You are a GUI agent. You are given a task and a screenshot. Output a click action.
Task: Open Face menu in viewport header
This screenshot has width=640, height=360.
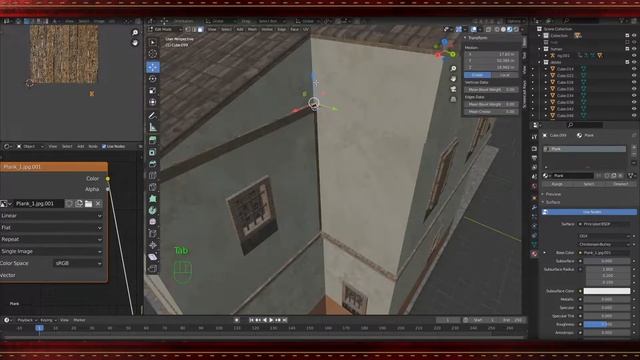click(x=294, y=29)
